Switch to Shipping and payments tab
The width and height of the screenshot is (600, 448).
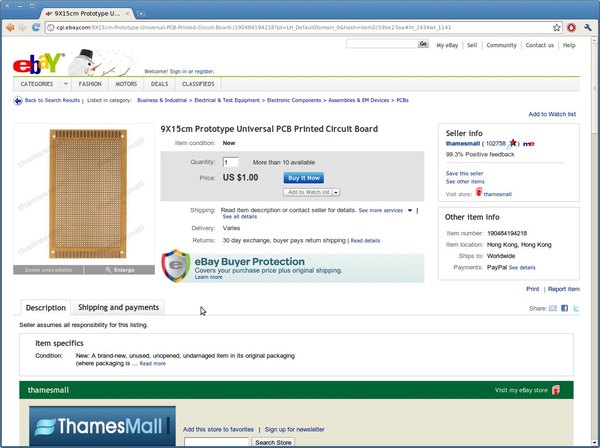tap(118, 307)
